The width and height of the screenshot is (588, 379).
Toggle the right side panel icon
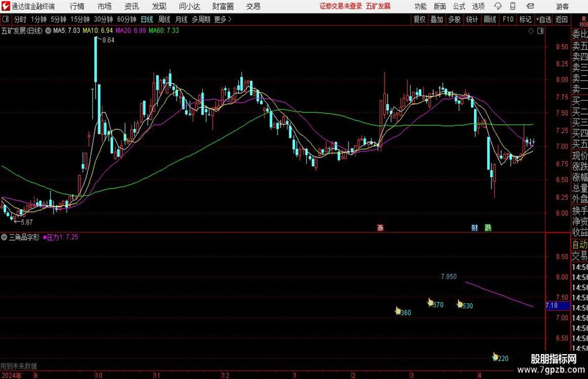(x=540, y=31)
